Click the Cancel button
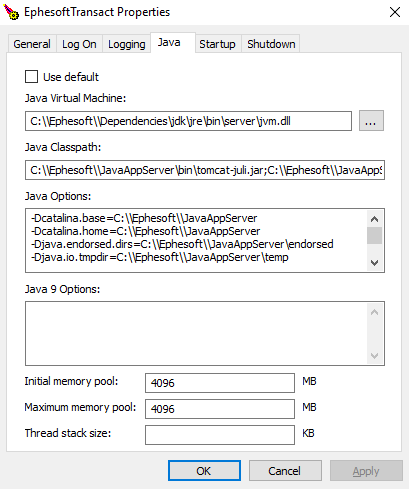The height and width of the screenshot is (489, 409). pos(285,471)
